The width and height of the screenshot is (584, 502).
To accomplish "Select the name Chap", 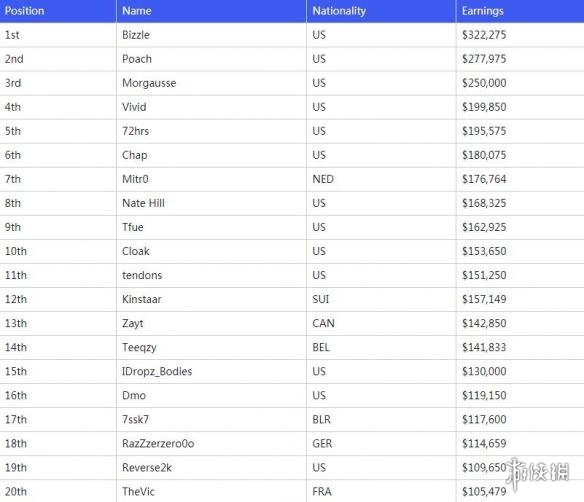I will (x=134, y=155).
